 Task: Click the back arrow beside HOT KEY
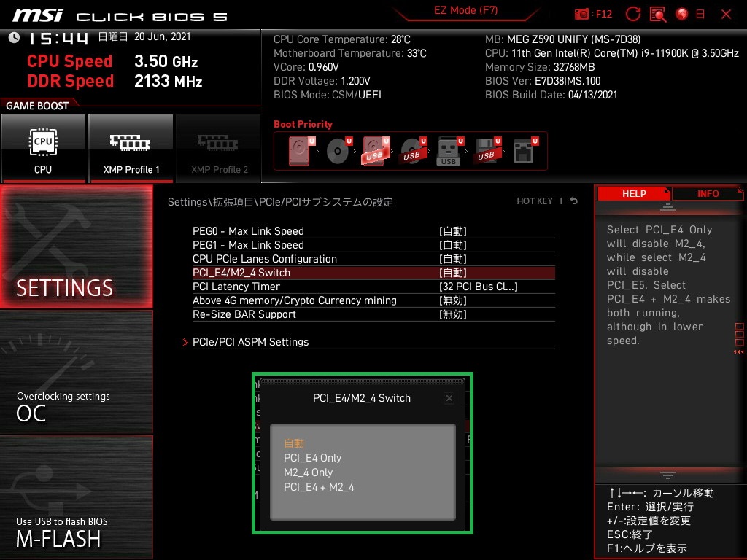coord(573,201)
